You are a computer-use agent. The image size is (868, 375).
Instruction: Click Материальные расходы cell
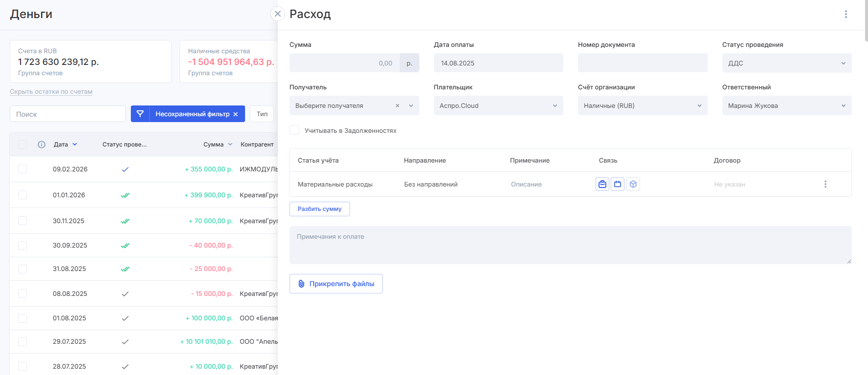point(335,184)
